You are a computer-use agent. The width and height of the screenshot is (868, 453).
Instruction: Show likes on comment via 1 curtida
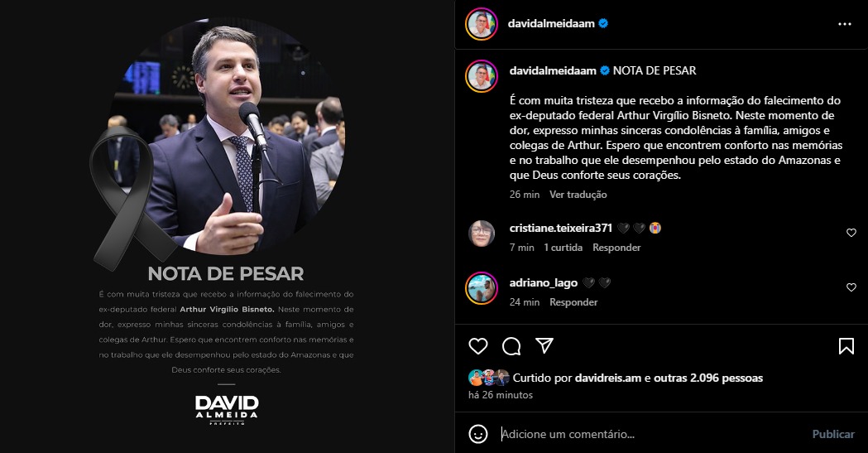coord(563,248)
